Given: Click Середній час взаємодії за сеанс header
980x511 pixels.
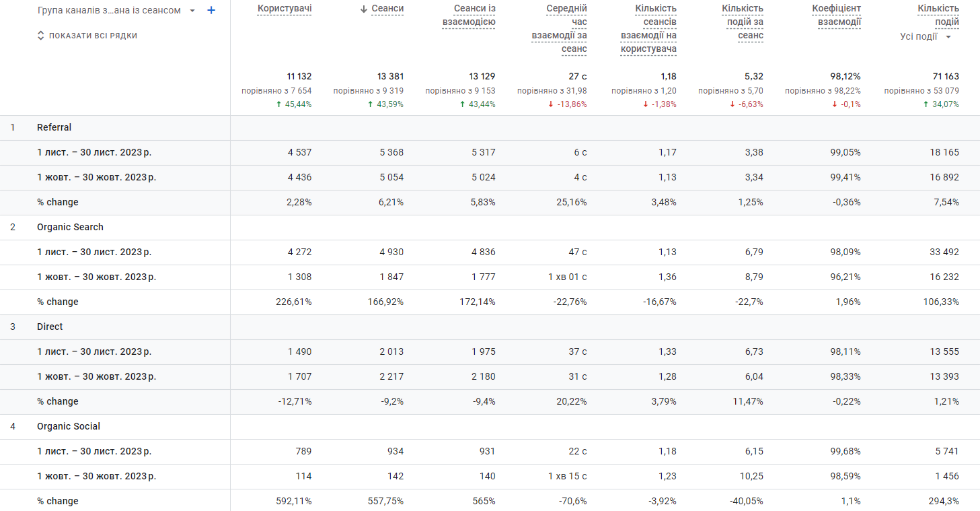Looking at the screenshot, I should 560,29.
